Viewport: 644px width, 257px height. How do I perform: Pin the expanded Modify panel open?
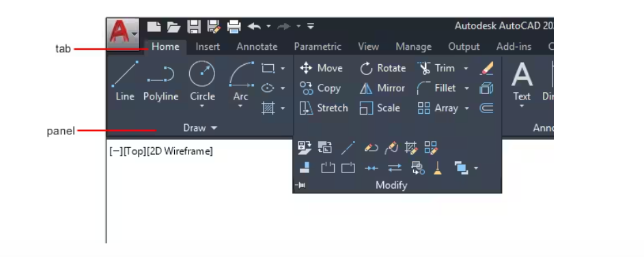click(300, 185)
